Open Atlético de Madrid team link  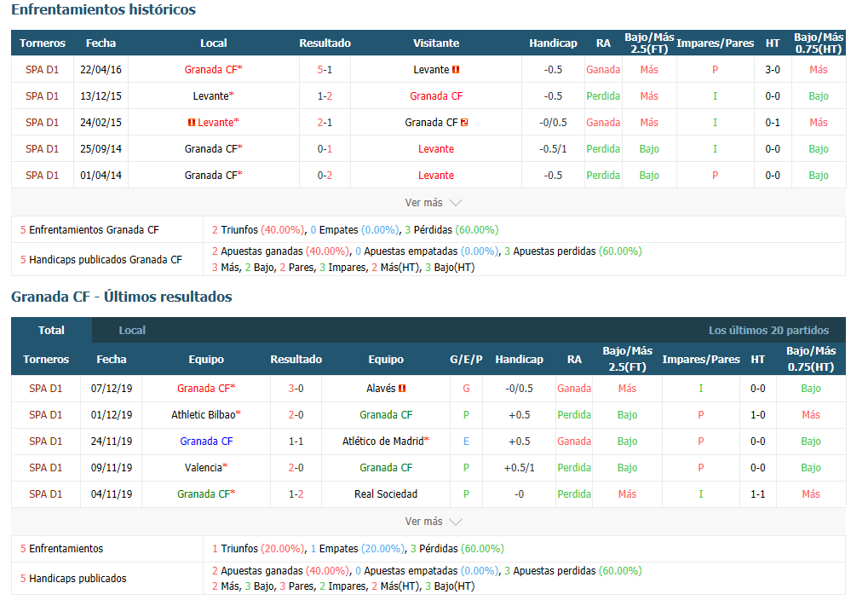tap(386, 442)
